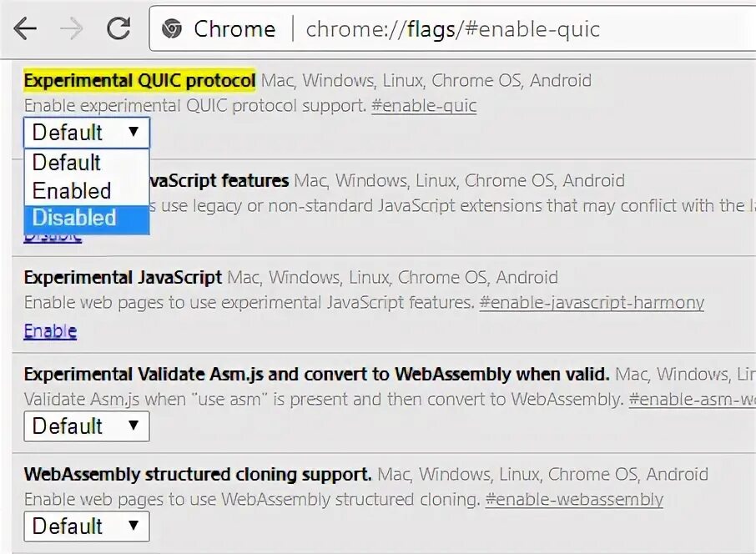
Task: Pick Default option in the open dropdown list
Action: (67, 163)
